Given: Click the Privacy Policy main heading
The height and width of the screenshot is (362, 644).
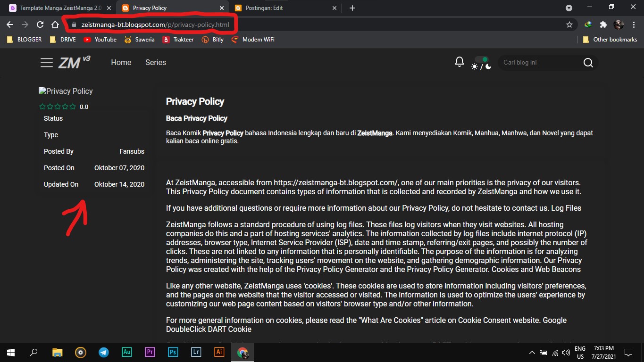Looking at the screenshot, I should coord(195,101).
